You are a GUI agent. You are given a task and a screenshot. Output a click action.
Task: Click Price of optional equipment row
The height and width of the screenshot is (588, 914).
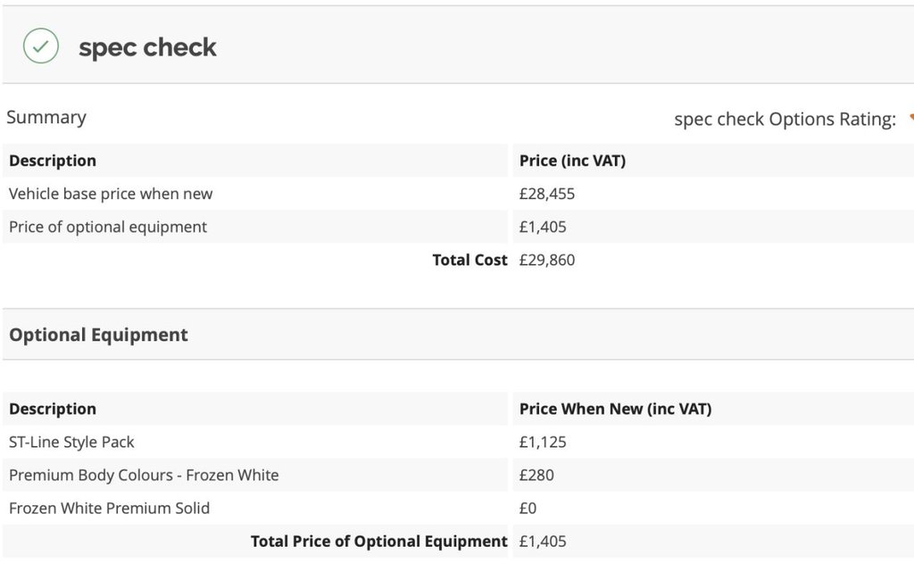point(108,227)
